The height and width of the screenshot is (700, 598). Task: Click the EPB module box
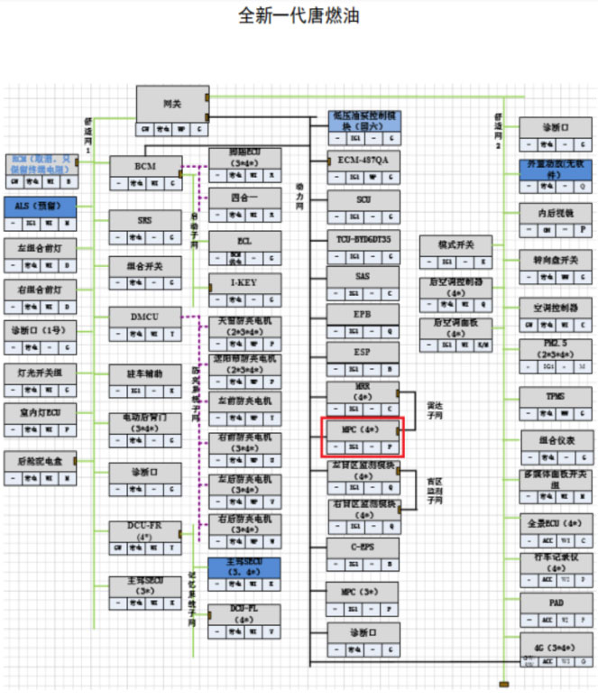(363, 322)
